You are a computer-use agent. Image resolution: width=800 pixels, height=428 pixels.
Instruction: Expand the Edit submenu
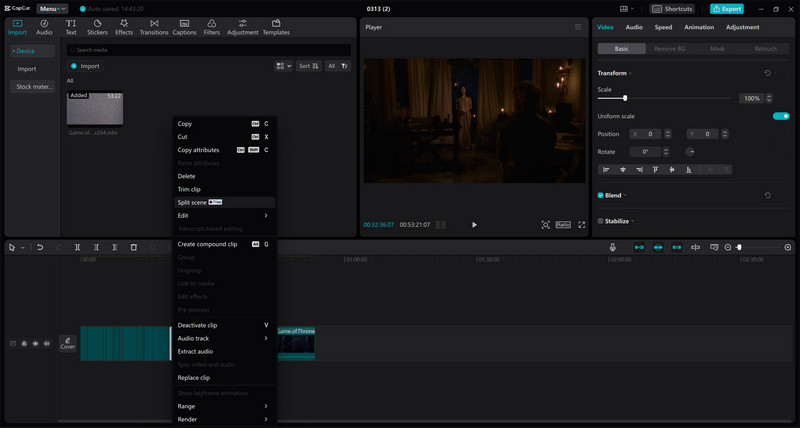(x=224, y=215)
